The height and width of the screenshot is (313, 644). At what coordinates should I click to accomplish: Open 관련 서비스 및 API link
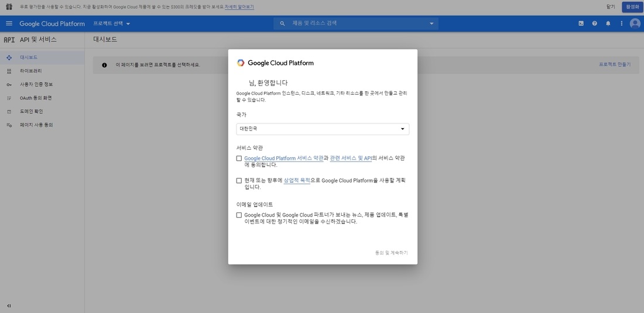click(x=351, y=159)
